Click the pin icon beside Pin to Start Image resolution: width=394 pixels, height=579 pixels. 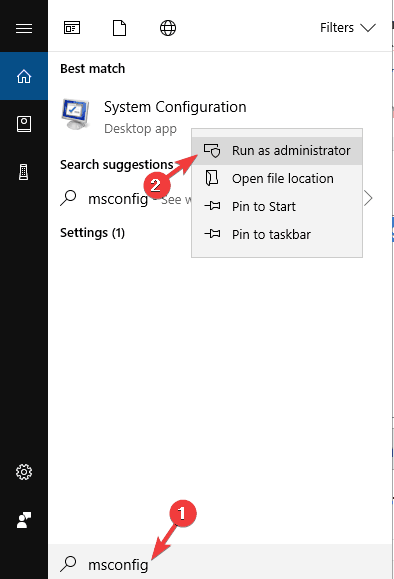tap(212, 206)
